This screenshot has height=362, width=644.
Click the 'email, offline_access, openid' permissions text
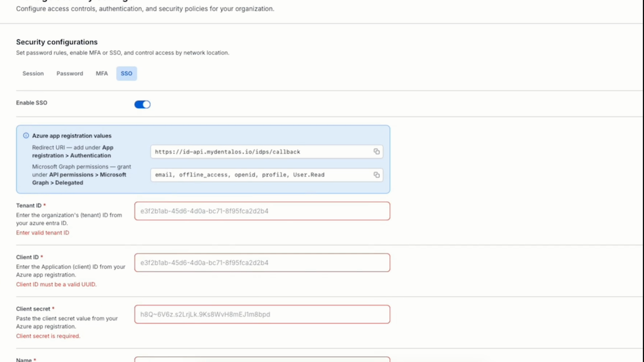click(x=240, y=175)
